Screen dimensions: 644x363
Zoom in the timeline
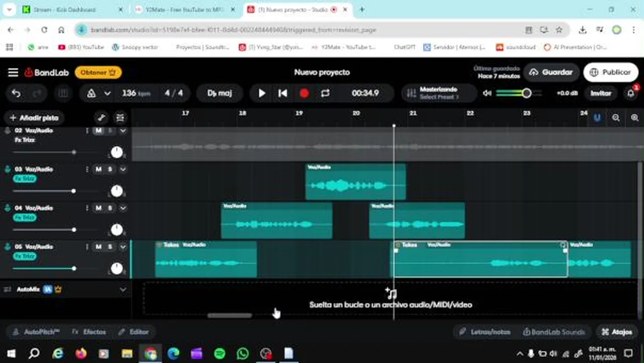point(634,117)
